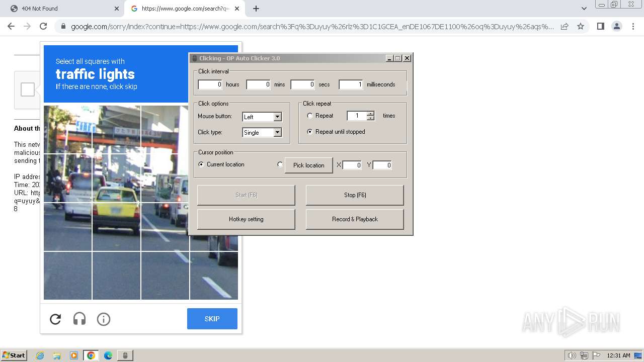Viewport: 644px width, 362px height.
Task: Select Current location cursor option
Action: pyautogui.click(x=201, y=164)
